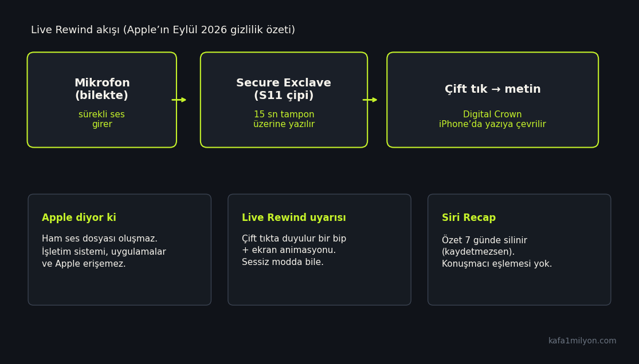Select the 'Apple diyor ki' card title
This screenshot has height=364, width=639.
pos(79,218)
